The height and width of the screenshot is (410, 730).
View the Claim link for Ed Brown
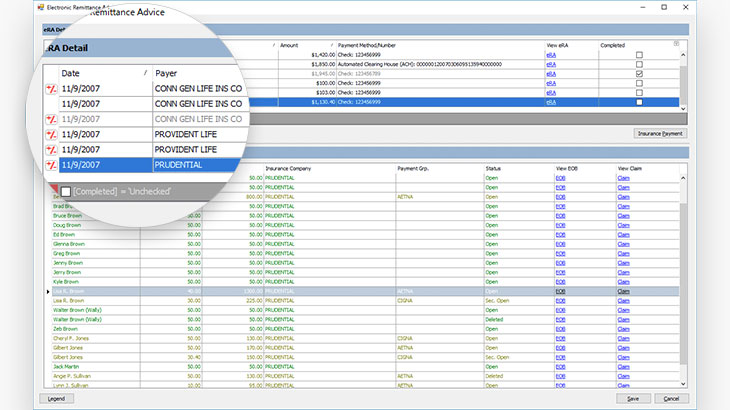pos(623,235)
